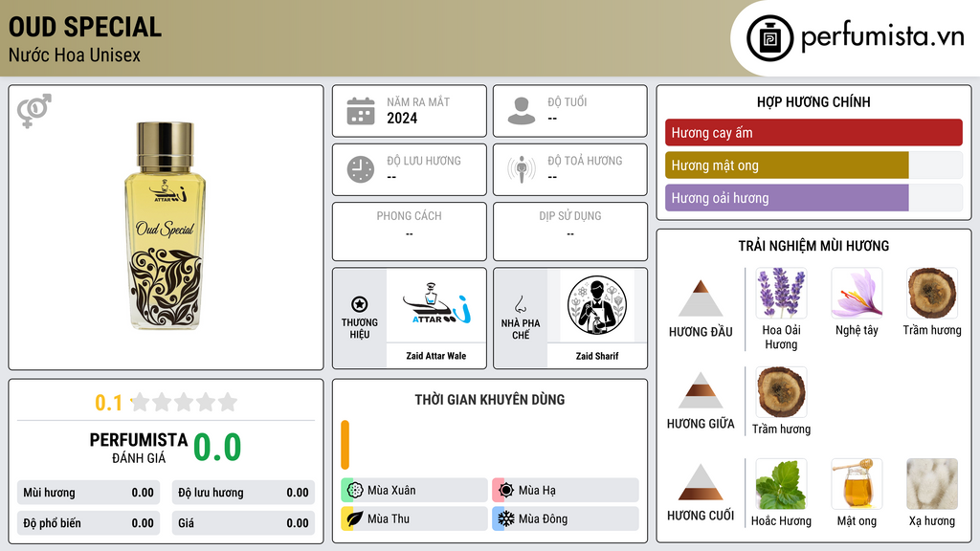The width and height of the screenshot is (980, 551).
Task: Click the base notes pyramid icon
Action: tap(701, 482)
